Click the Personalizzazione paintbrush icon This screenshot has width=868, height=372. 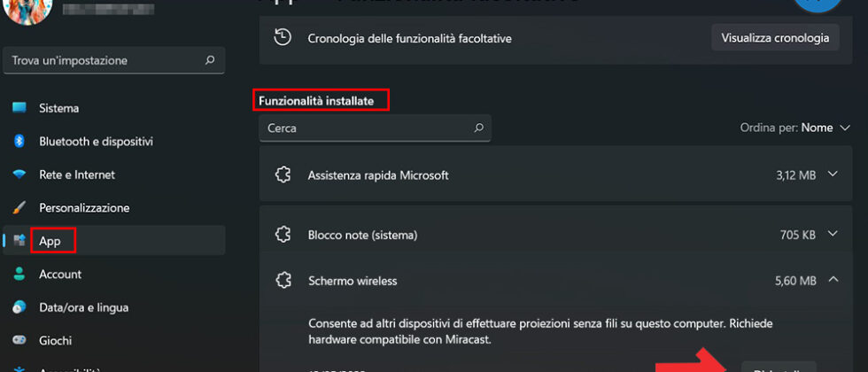19,208
